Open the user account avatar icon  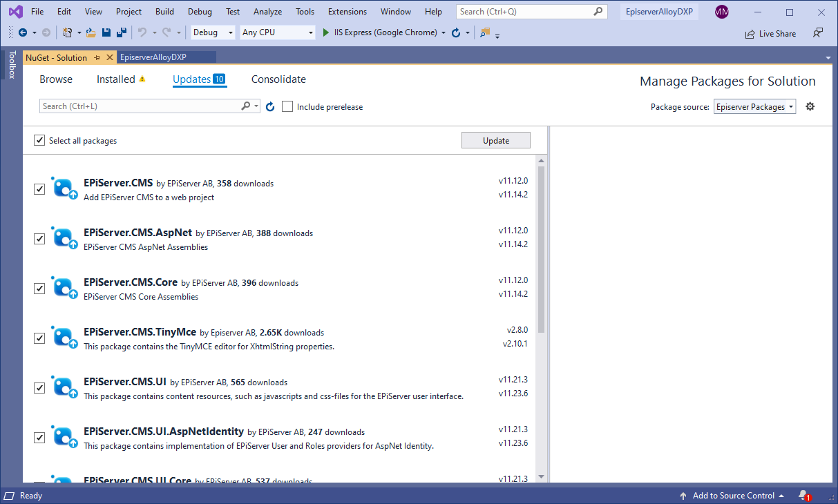pyautogui.click(x=722, y=12)
